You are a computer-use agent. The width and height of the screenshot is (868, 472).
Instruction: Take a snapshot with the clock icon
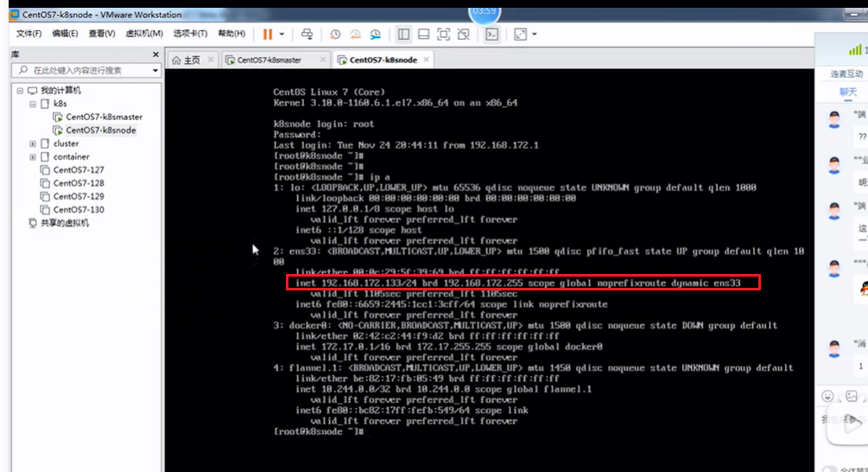(x=335, y=35)
